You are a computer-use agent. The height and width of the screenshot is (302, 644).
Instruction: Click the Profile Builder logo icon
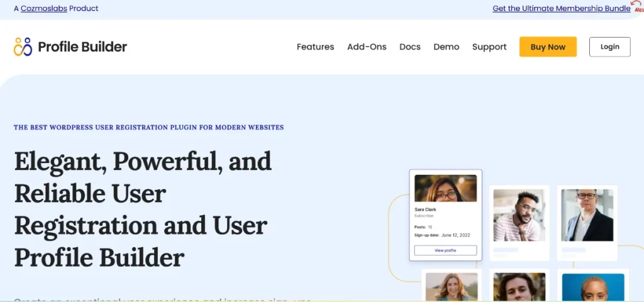click(x=23, y=47)
